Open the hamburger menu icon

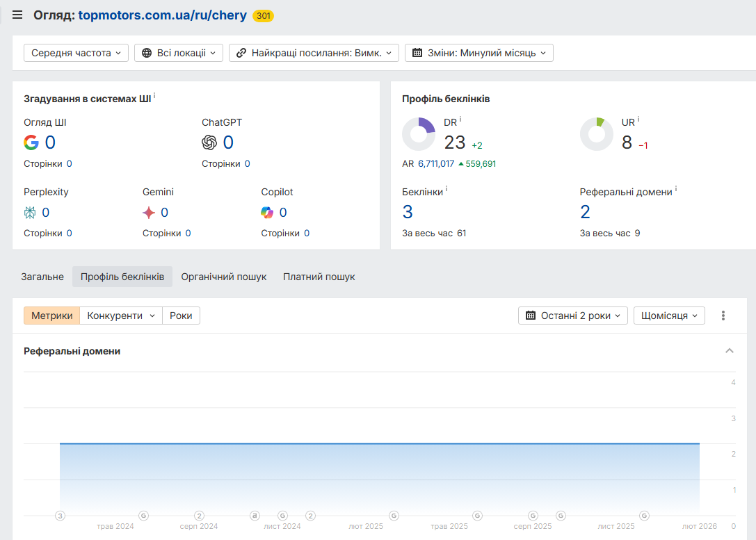click(x=17, y=15)
